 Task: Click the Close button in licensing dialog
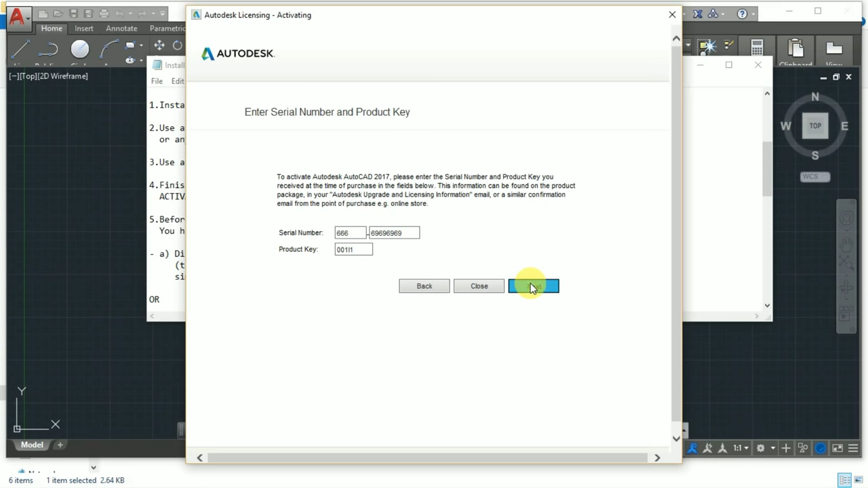click(479, 286)
